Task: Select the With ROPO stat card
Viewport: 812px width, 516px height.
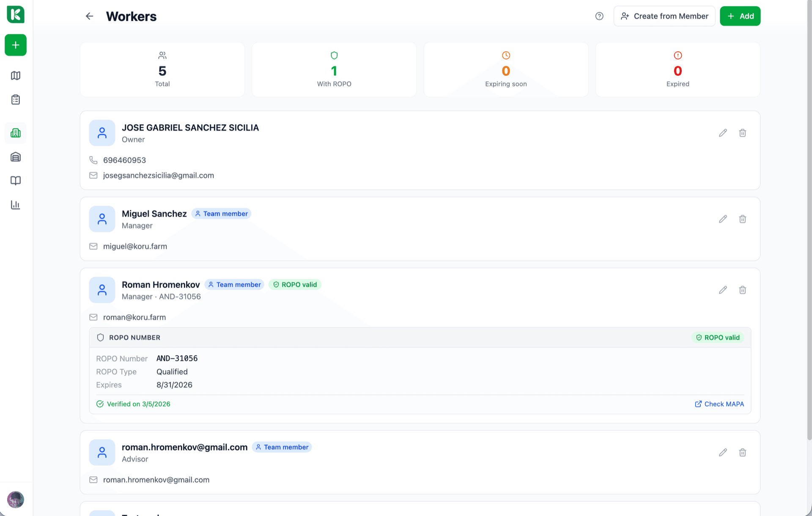Action: pos(334,70)
